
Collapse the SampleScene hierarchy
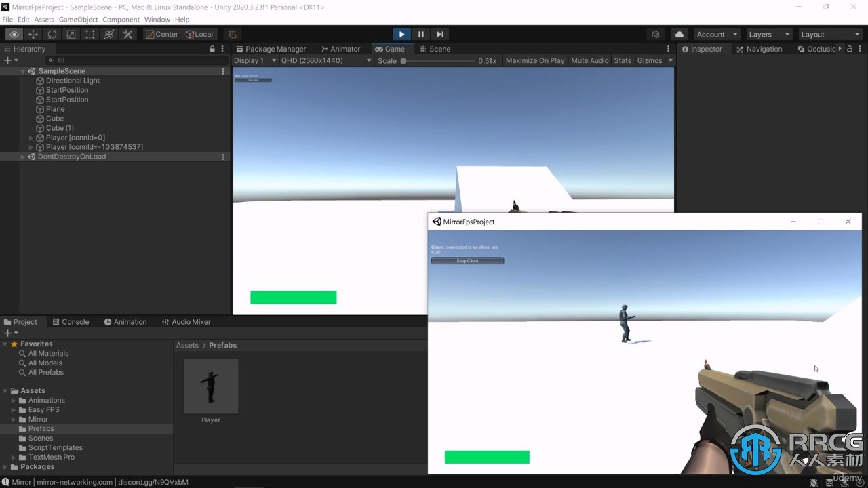tap(23, 71)
